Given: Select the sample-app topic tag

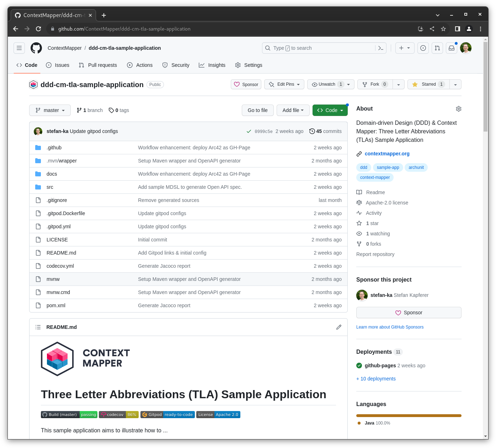Looking at the screenshot, I should point(388,167).
